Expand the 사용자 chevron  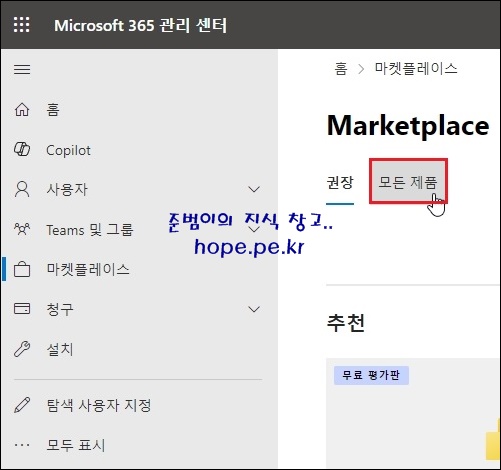click(254, 189)
